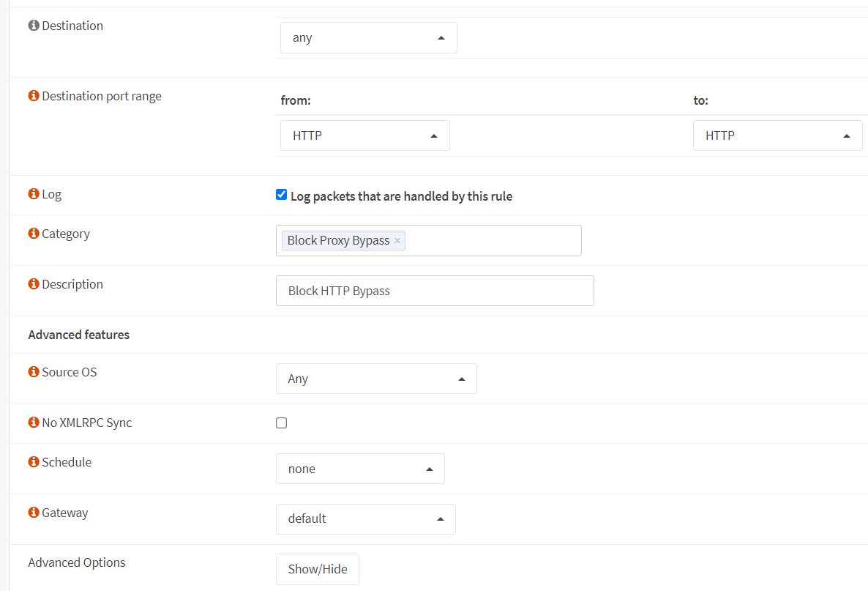868x591 pixels.
Task: Click the Gateway help info icon
Action: click(x=34, y=513)
